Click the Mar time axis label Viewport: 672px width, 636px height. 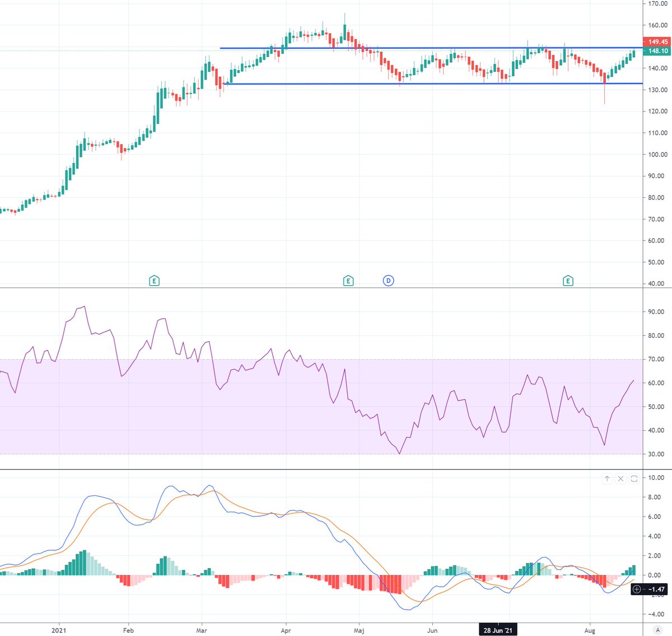click(x=202, y=630)
